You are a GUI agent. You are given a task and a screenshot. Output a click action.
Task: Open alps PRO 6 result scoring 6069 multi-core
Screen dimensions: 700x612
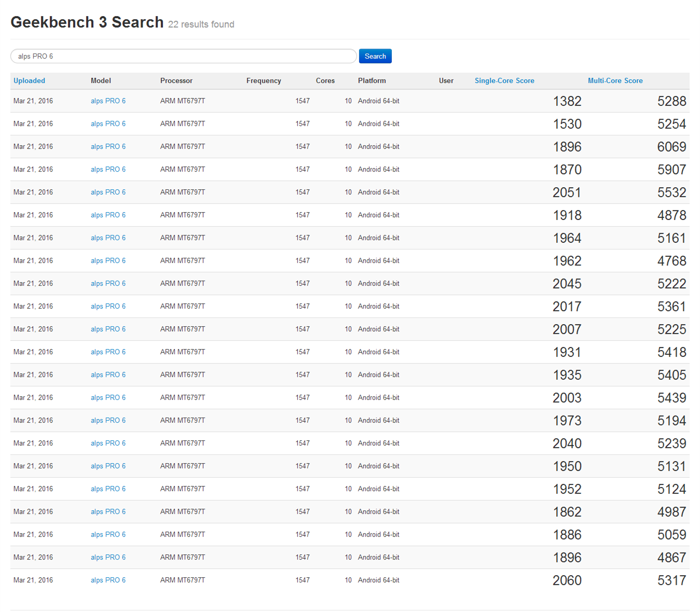[108, 146]
